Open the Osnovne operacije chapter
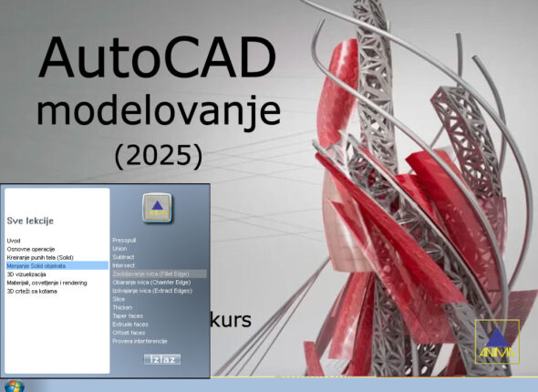This screenshot has height=392, width=538. [31, 249]
